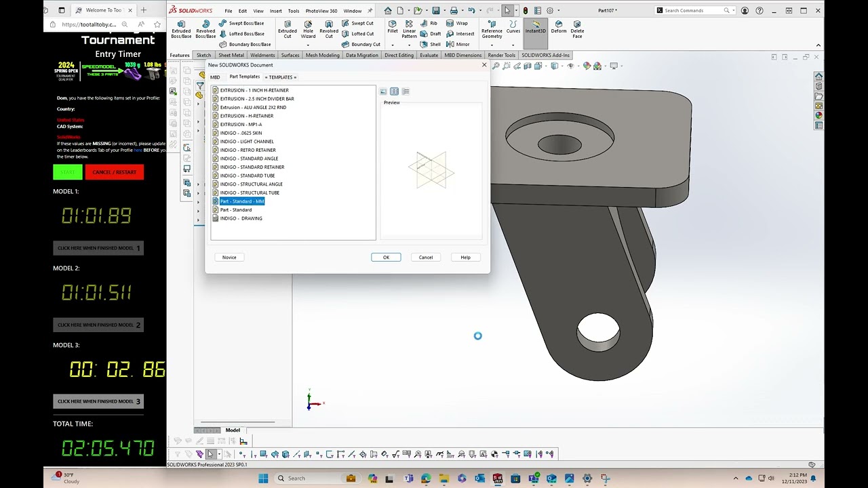Image resolution: width=868 pixels, height=488 pixels.
Task: Click the Rebuild traffic light icon
Action: pos(526,10)
